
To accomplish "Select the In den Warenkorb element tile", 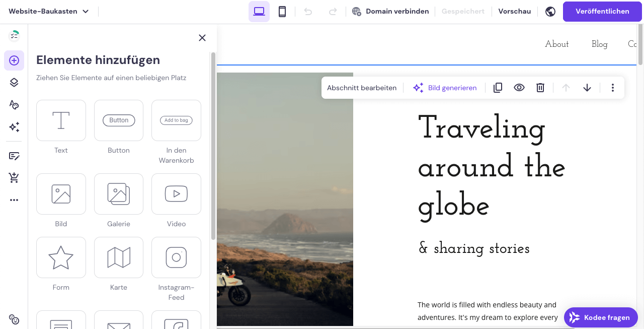I will point(176,120).
